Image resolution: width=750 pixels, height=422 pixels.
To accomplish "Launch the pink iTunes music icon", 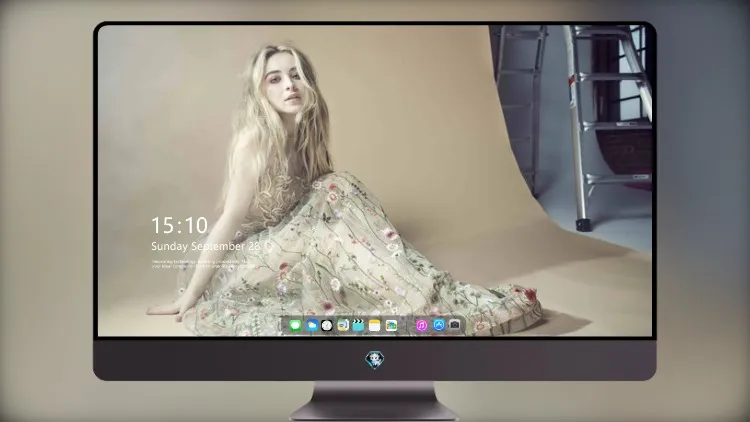I will pos(421,326).
